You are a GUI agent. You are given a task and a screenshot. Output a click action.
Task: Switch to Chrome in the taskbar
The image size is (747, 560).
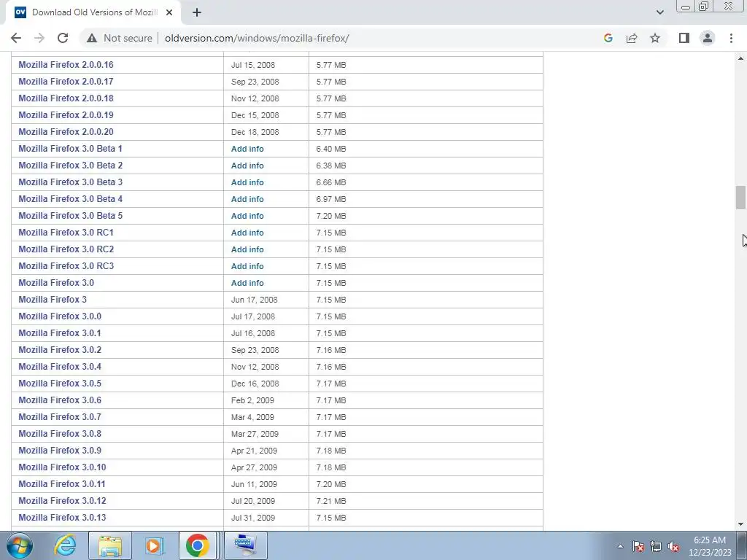[x=198, y=545]
